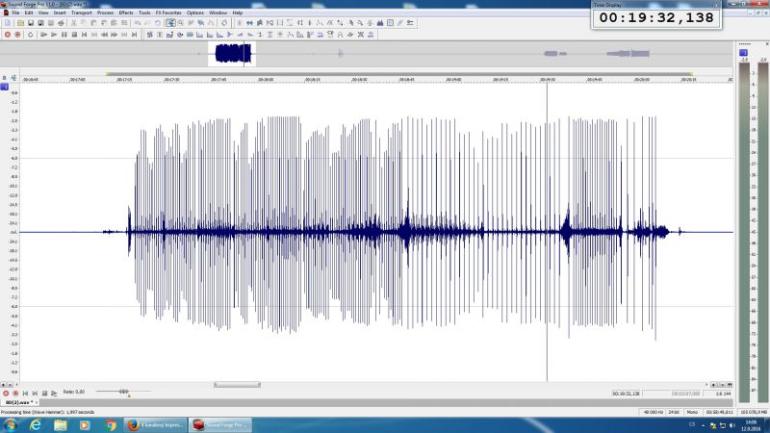Click the Mono channels status field

(x=692, y=412)
